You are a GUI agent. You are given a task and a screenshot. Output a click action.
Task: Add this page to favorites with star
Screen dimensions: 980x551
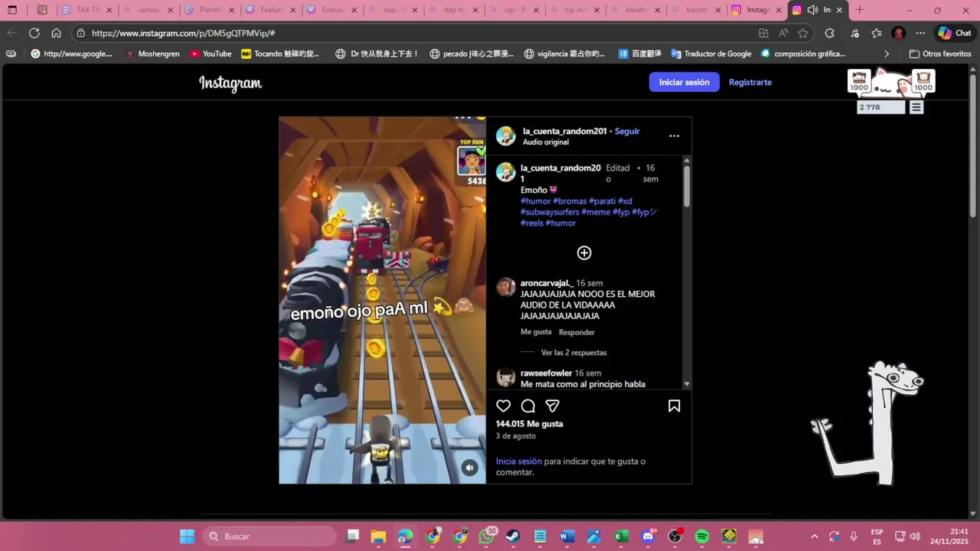[802, 33]
